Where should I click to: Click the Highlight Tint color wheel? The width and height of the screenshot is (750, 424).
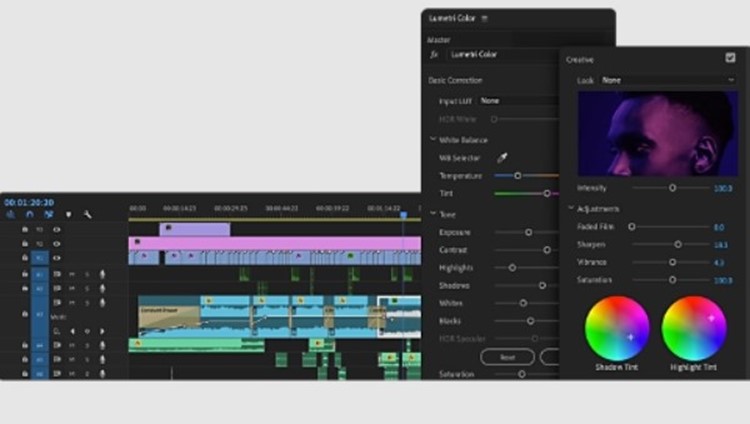(x=694, y=328)
